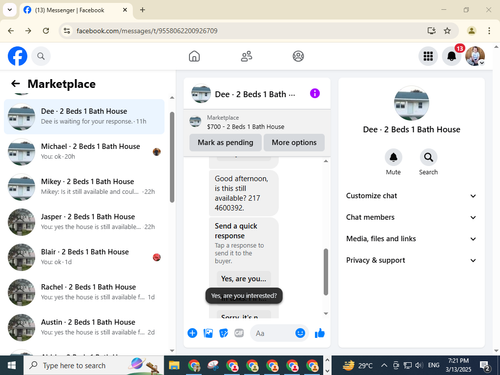Screen dimensions: 500x375
Task: Open more actions plus icon in composer
Action: tap(192, 333)
